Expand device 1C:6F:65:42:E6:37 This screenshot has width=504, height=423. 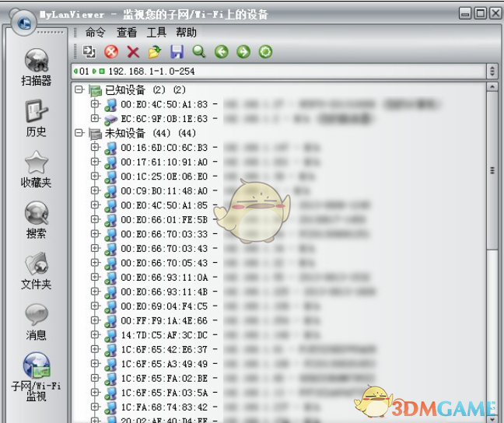(95, 349)
